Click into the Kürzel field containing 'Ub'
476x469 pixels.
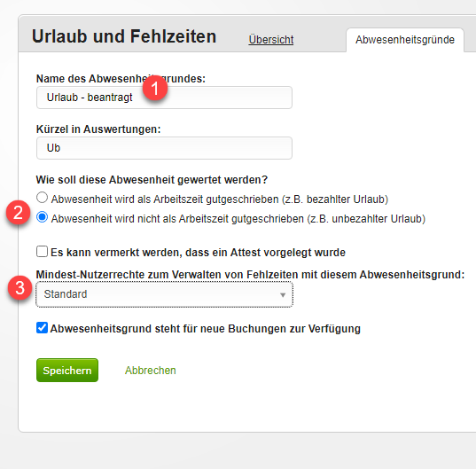pos(164,148)
